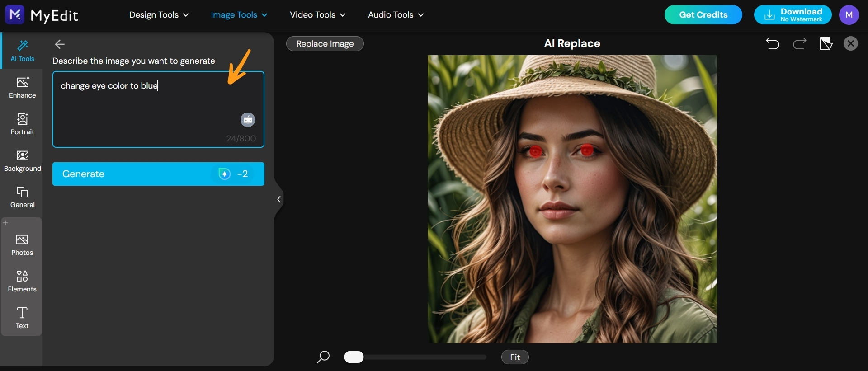Click Download No Watermark button
The image size is (868, 371).
(793, 15)
